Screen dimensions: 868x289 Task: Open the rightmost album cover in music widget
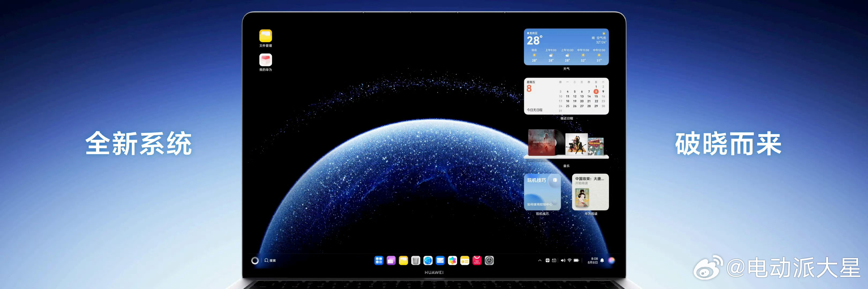coord(596,146)
